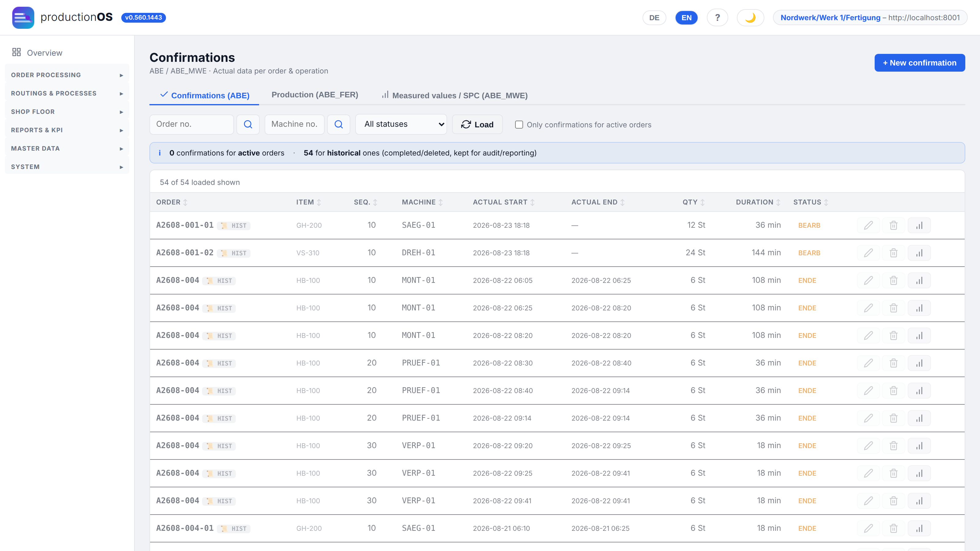This screenshot has height=551, width=980.
Task: Expand the System section
Action: (67, 167)
